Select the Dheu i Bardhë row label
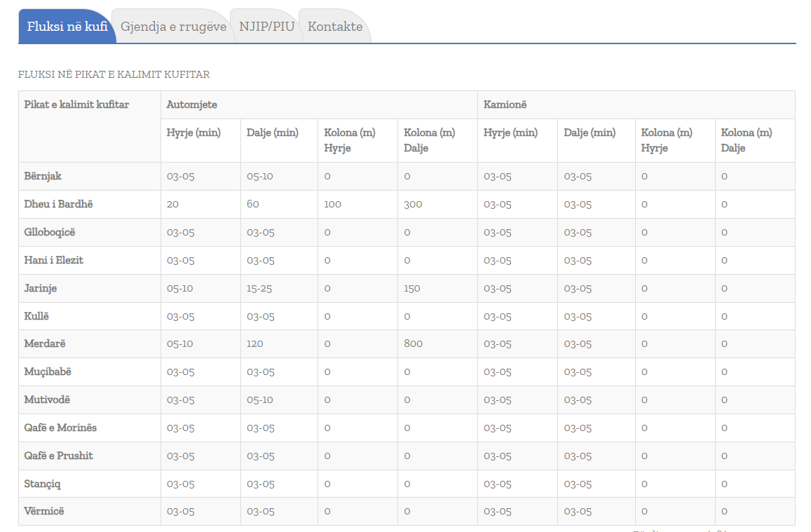The width and height of the screenshot is (811, 532). pyautogui.click(x=58, y=204)
